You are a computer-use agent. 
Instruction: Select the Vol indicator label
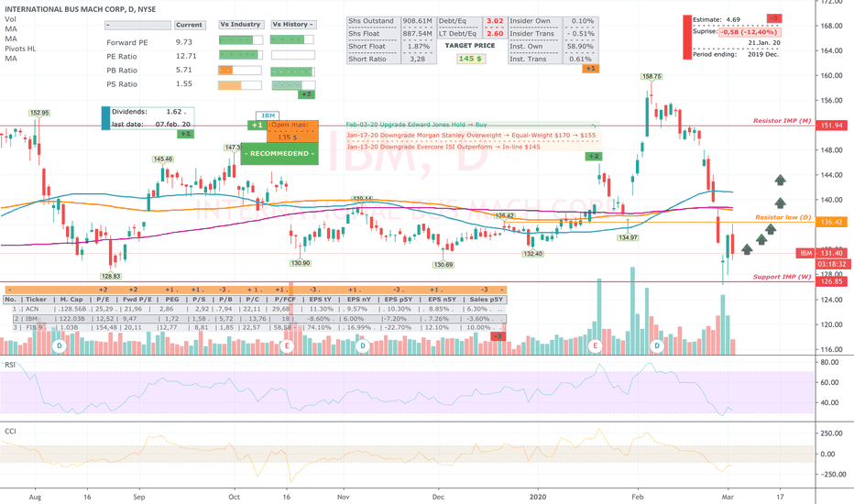pyautogui.click(x=10, y=19)
